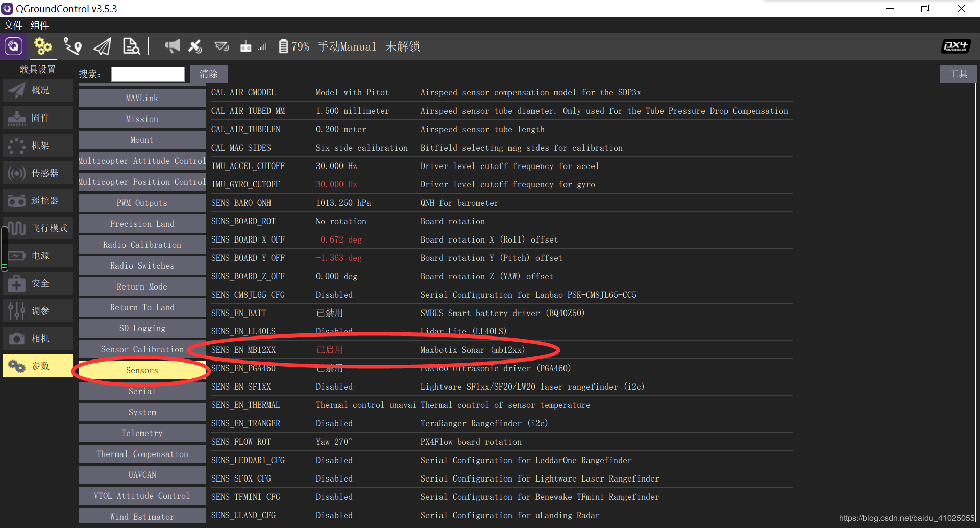
Task: Show vehicle messages megaphone icon
Action: [172, 46]
